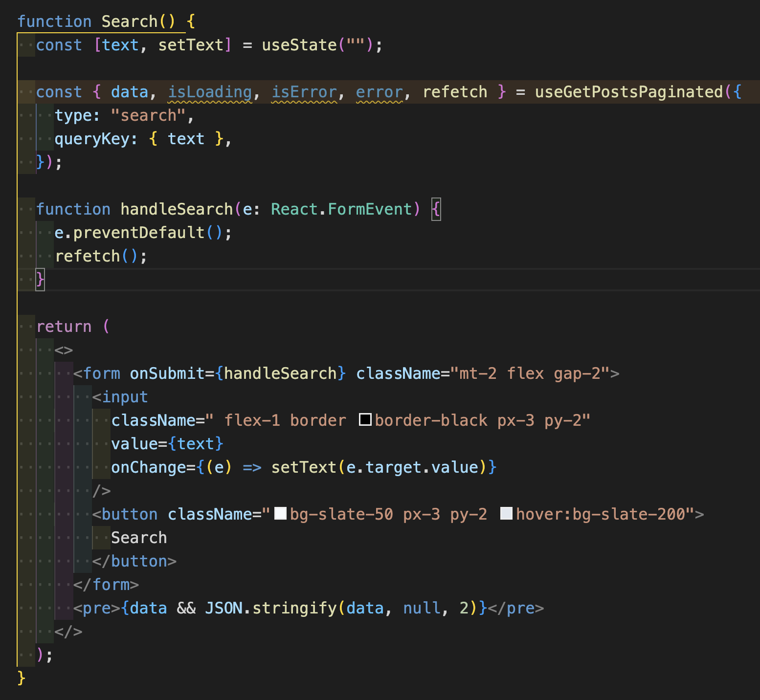Click the closing brace of handleSearch

[40, 280]
